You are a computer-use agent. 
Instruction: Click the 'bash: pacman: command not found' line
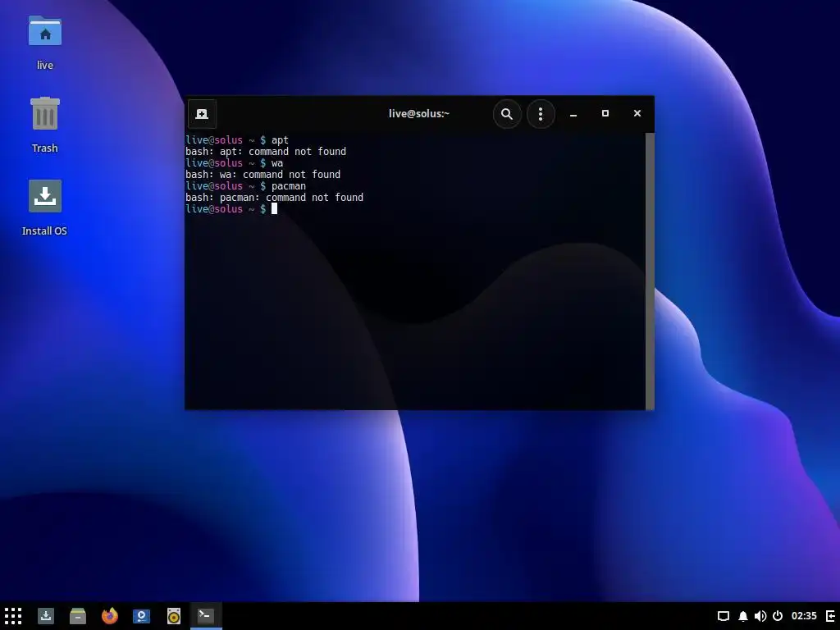(274, 198)
